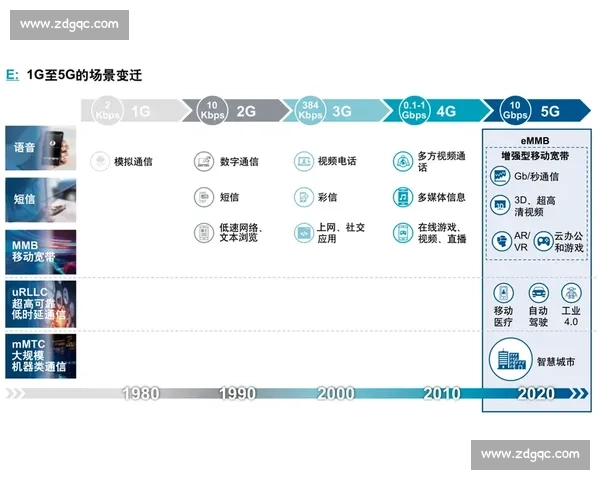Click the 视频电话 label
Image resolution: width=600 pixels, height=480 pixels.
tap(337, 161)
